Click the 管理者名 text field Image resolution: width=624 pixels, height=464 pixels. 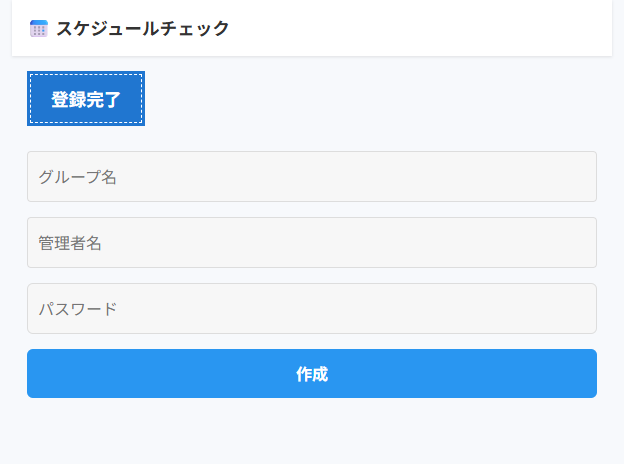[x=311, y=243]
